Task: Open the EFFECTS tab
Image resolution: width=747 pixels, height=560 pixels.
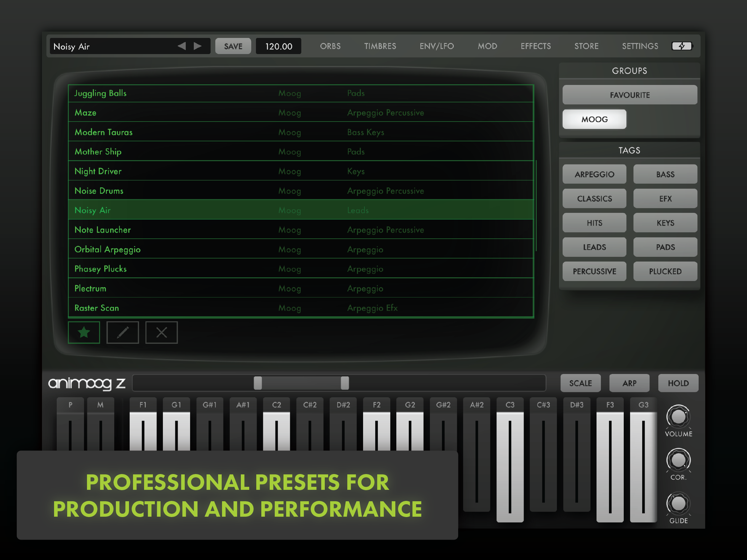Action: click(x=536, y=46)
